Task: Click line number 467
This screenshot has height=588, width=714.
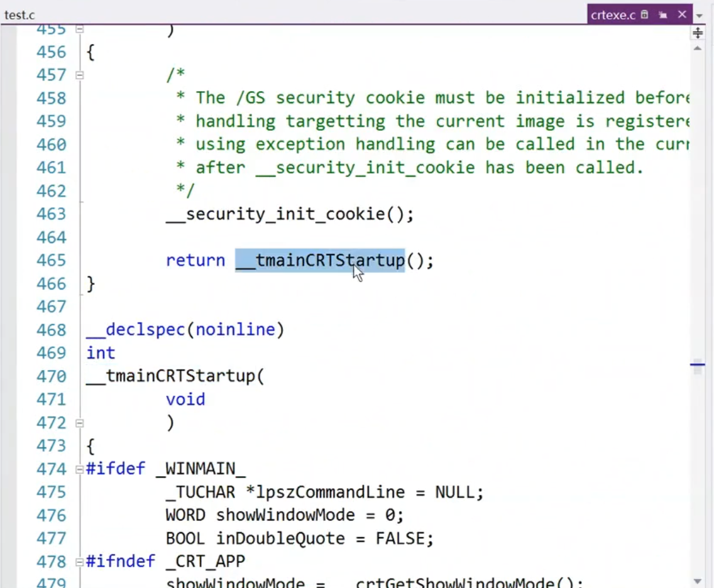Action: tap(52, 307)
